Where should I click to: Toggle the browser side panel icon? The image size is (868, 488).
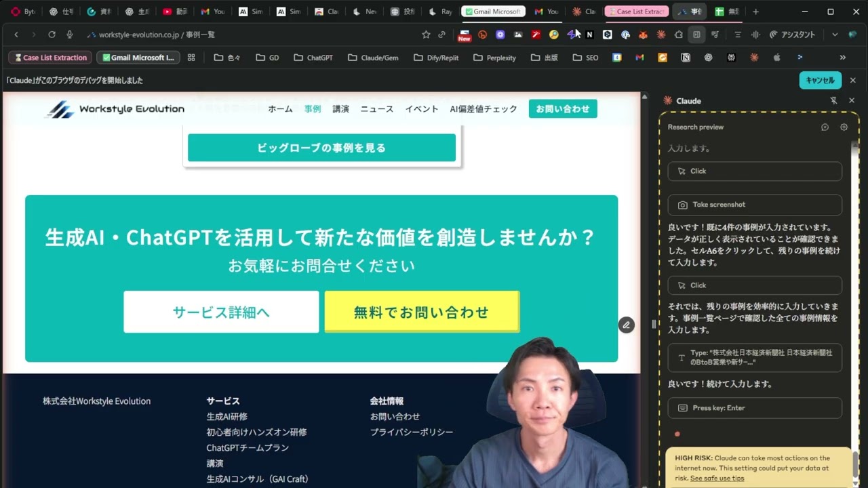696,35
